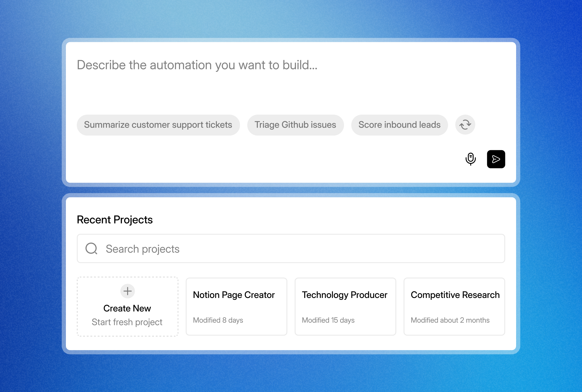Click the 'Create New' label text
The height and width of the screenshot is (392, 582).
coord(127,308)
